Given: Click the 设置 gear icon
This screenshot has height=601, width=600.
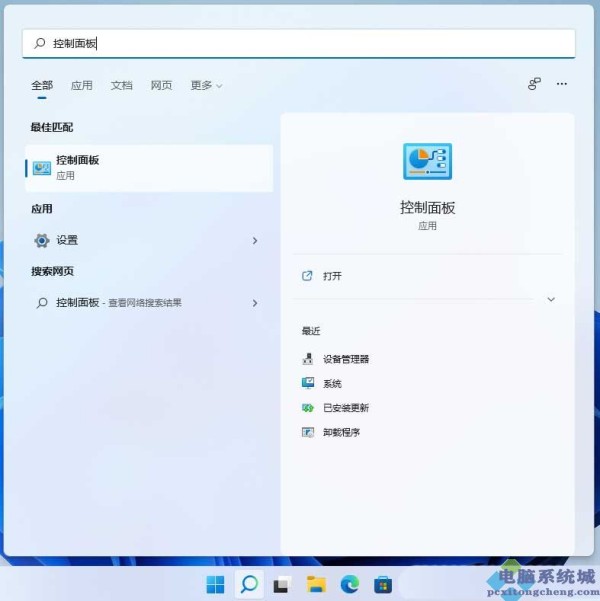Looking at the screenshot, I should (x=42, y=241).
